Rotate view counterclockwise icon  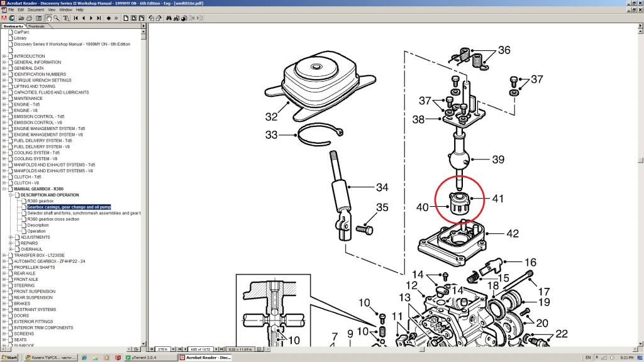point(151,18)
